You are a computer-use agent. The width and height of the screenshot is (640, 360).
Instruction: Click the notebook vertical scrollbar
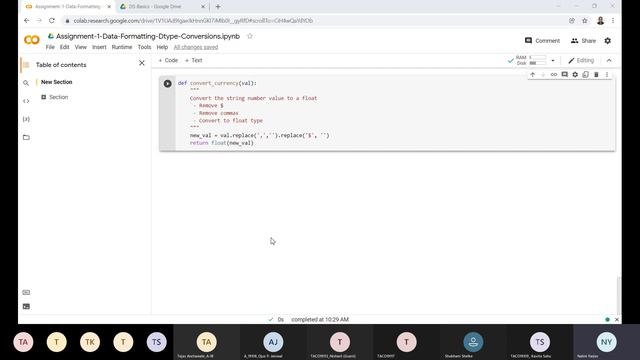pos(618,296)
